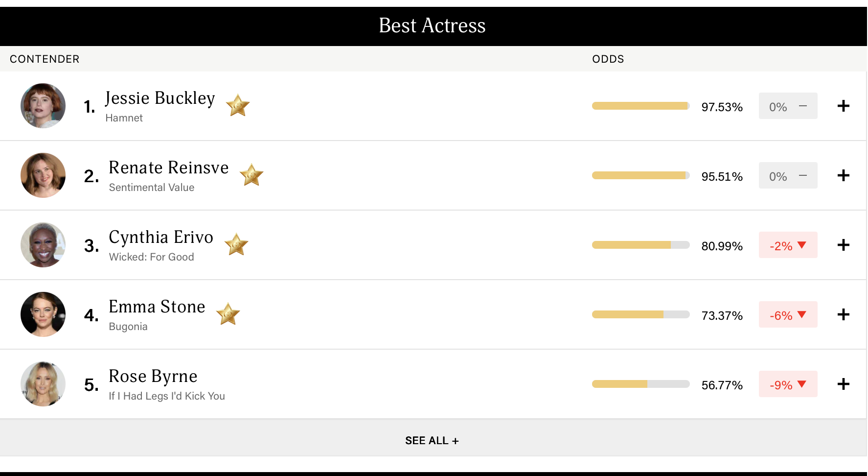This screenshot has height=476, width=868.
Task: Click Emma Stone's 73.37% odds bar
Action: (x=640, y=314)
